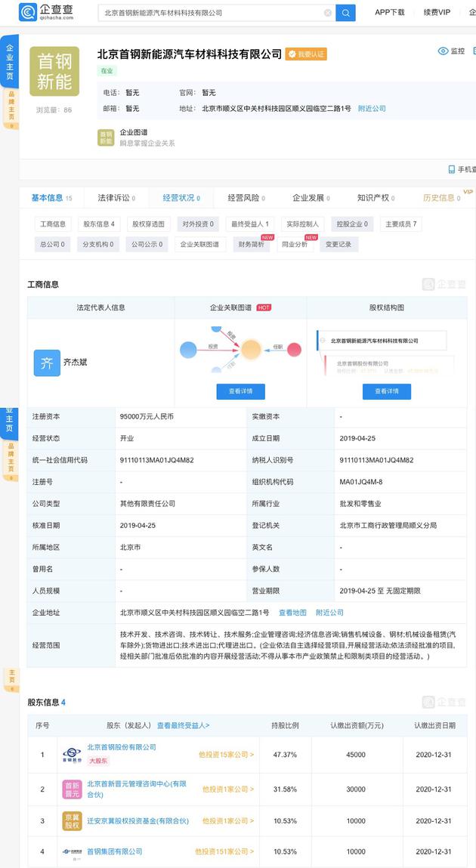Clear the search box text

click(x=328, y=12)
